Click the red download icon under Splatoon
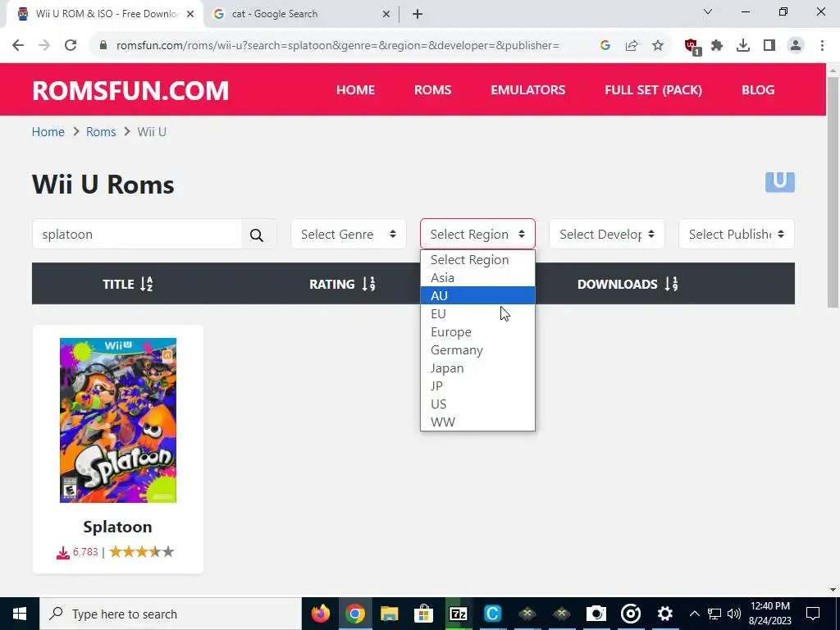Viewport: 840px width, 630px height. click(63, 553)
